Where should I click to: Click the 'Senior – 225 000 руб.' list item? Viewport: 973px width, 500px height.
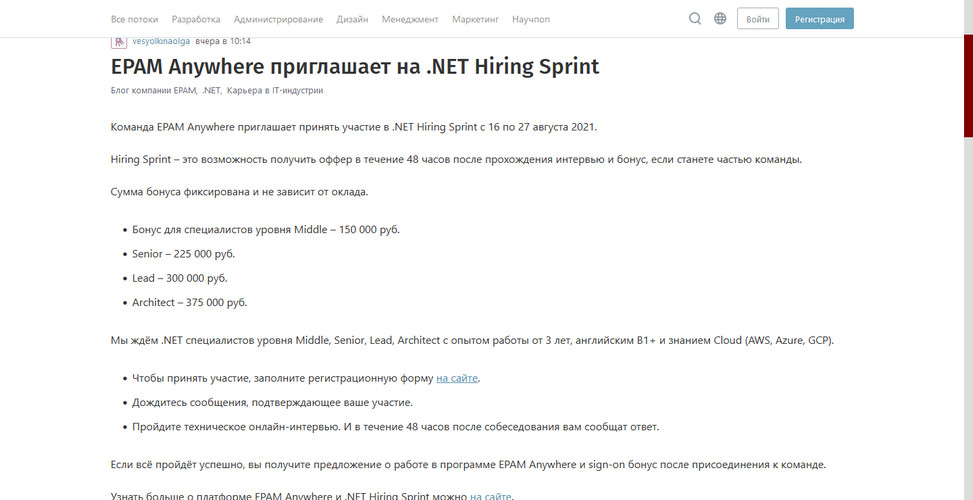(x=184, y=254)
